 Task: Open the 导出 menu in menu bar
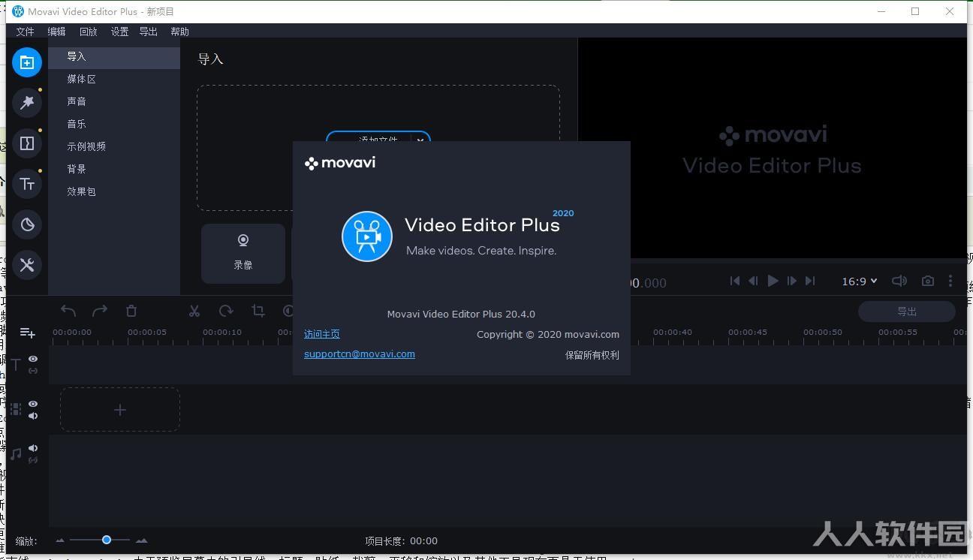(x=149, y=32)
